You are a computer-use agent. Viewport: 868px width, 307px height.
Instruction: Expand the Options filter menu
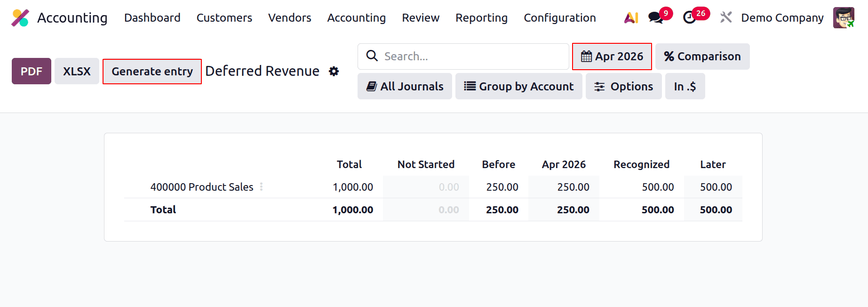click(623, 86)
